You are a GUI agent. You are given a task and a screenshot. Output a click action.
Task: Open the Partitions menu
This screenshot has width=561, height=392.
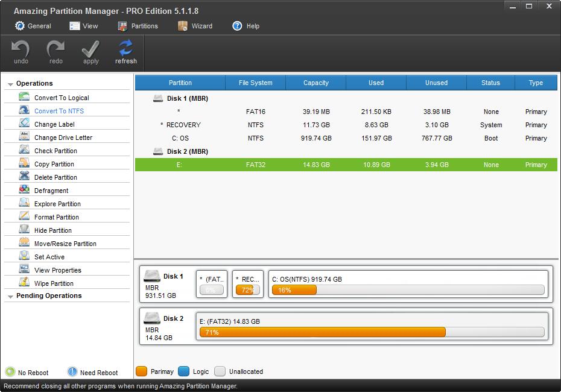(138, 26)
